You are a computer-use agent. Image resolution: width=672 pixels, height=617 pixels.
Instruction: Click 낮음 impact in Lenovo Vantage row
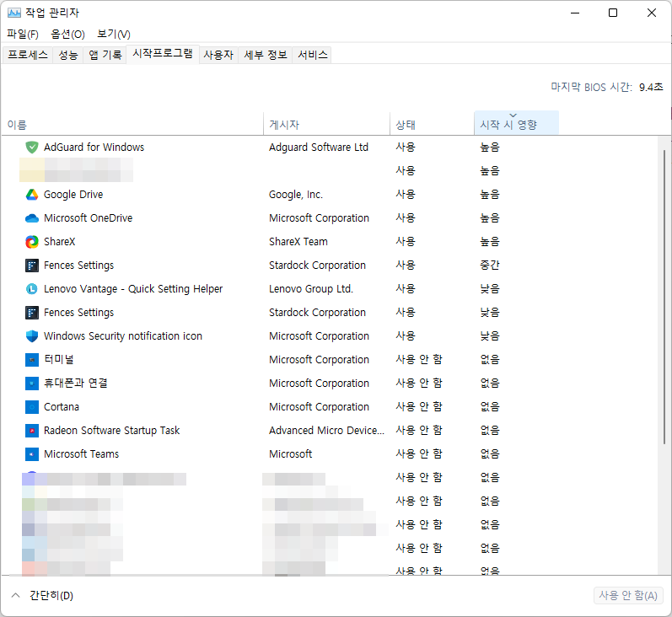490,289
